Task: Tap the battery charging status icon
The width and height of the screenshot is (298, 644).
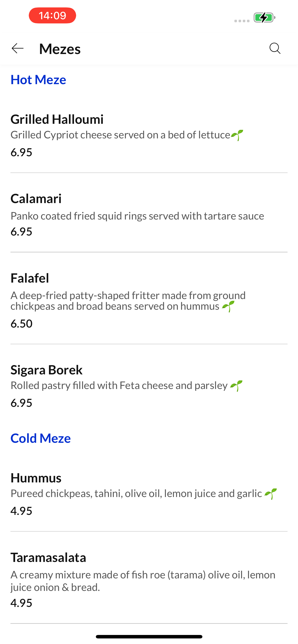Action: 265,18
